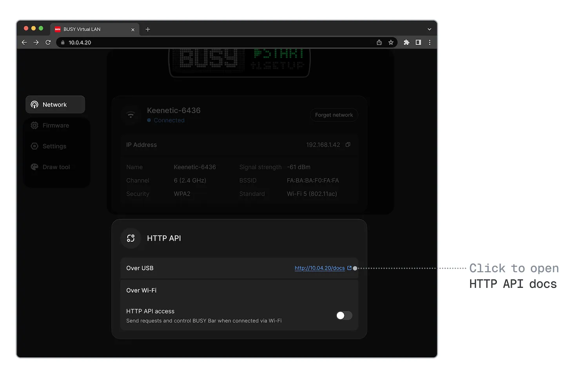Open the browser extensions puzzle icon
This screenshot has height=377, width=588.
pyautogui.click(x=407, y=42)
